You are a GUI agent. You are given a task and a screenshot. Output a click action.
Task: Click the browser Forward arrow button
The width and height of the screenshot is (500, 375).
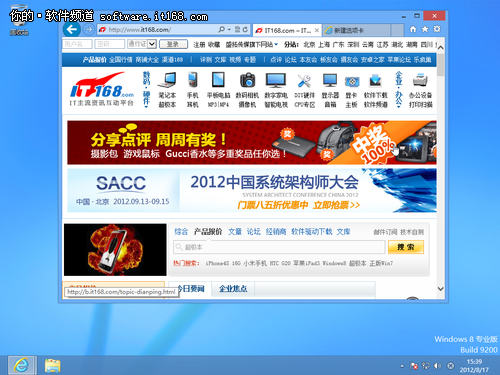[88, 30]
